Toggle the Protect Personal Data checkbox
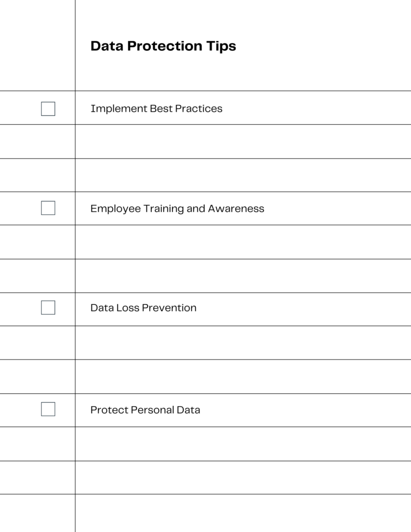The width and height of the screenshot is (411, 532). (x=48, y=409)
